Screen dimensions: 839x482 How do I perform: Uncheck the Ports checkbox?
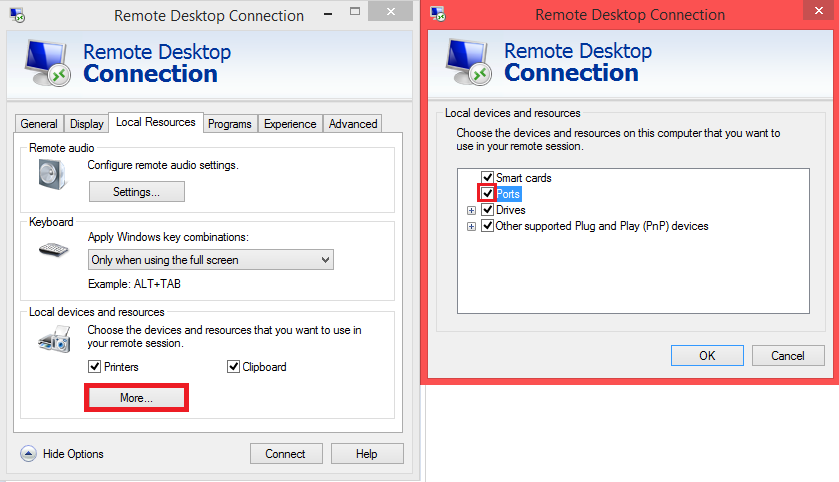487,193
